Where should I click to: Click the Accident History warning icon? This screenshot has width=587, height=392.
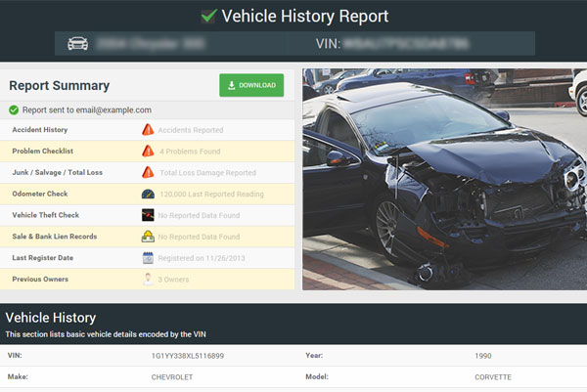(148, 129)
